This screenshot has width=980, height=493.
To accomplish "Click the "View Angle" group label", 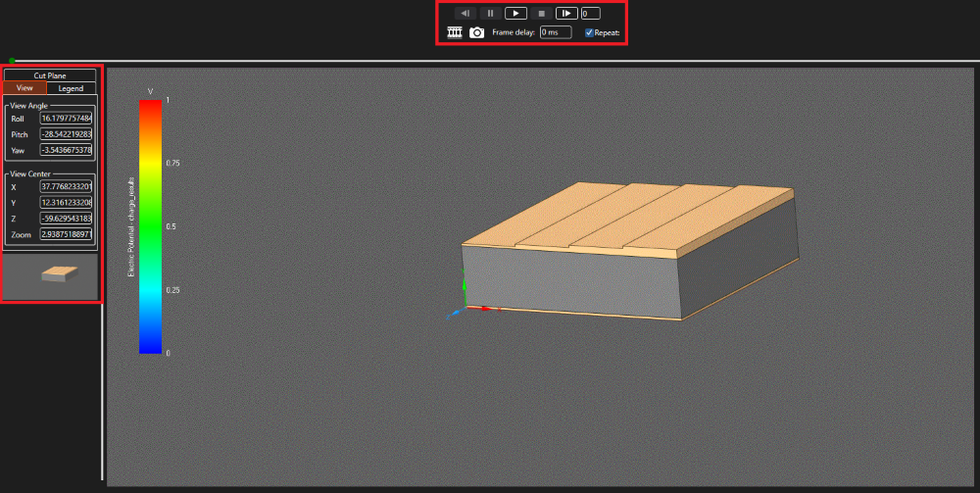I will (x=28, y=106).
